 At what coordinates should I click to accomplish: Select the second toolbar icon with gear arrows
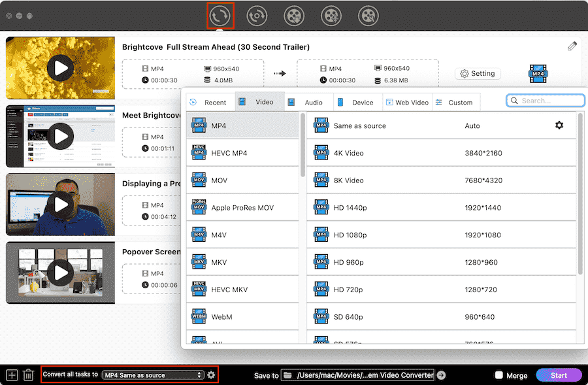coord(257,16)
